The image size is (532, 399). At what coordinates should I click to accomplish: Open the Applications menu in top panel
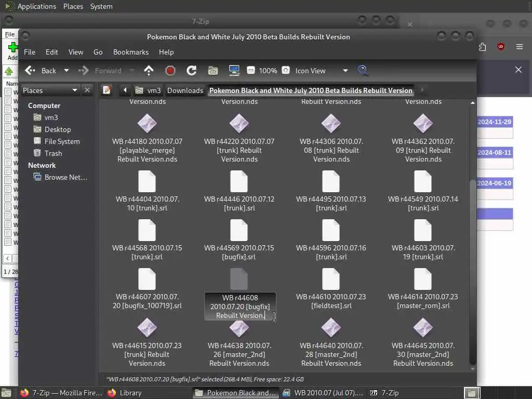[x=37, y=6]
